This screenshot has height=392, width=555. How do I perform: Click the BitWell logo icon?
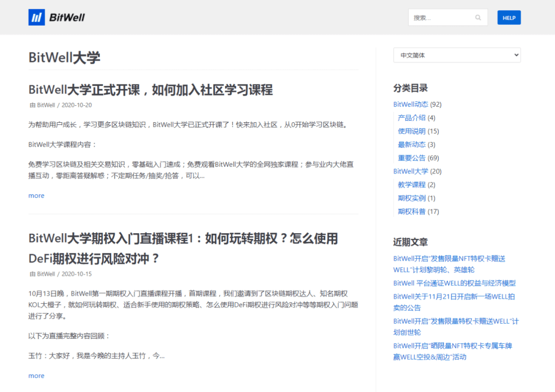[36, 17]
